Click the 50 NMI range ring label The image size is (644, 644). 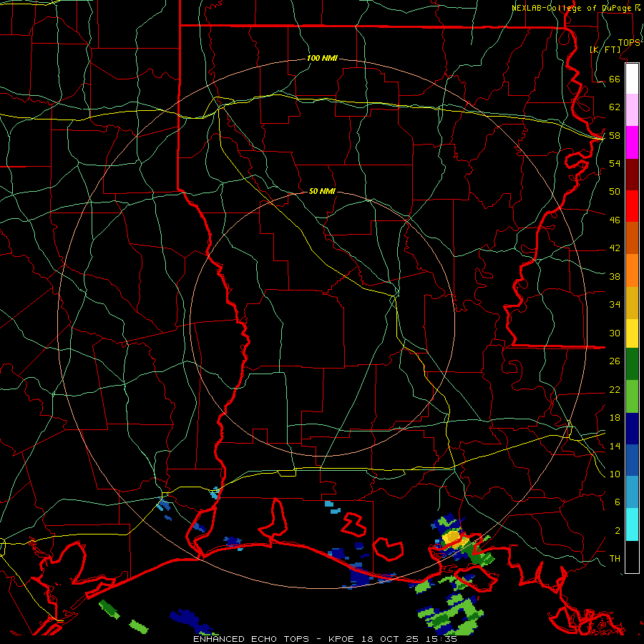322,191
